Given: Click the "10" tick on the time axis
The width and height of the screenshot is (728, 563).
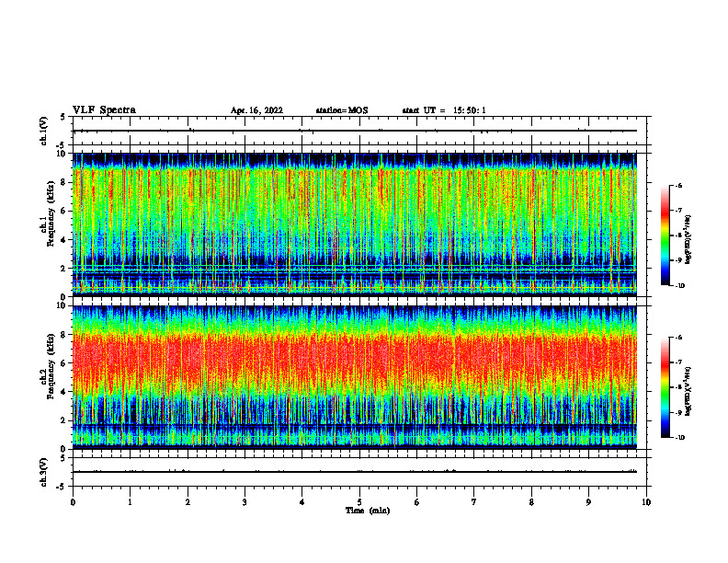Looking at the screenshot, I should point(646,502).
